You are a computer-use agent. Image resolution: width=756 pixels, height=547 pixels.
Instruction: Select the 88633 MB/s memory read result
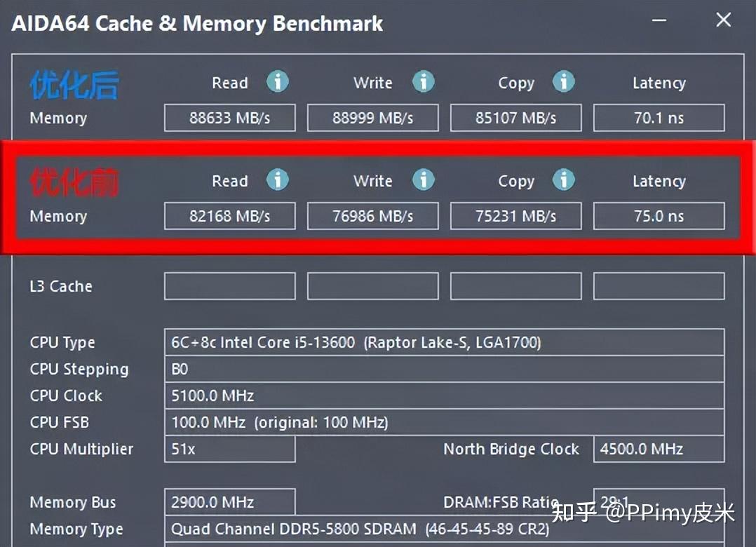(x=230, y=118)
